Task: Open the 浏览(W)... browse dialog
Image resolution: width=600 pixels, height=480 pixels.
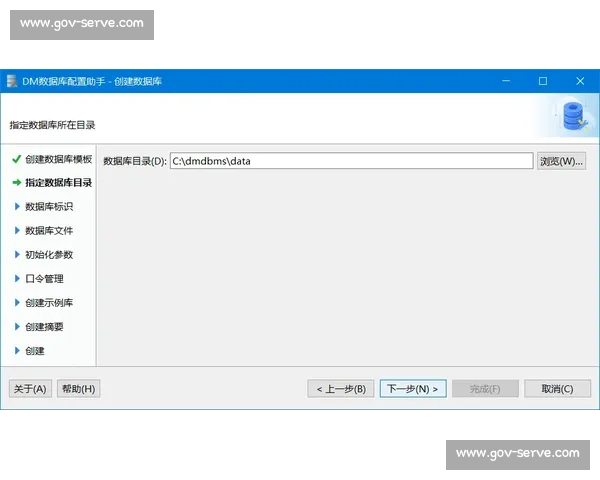Action: [x=561, y=161]
